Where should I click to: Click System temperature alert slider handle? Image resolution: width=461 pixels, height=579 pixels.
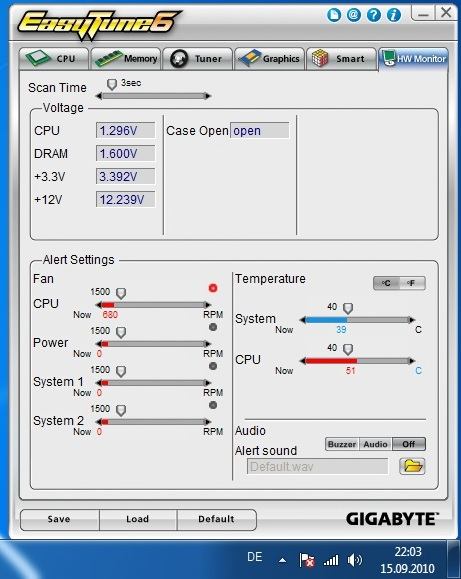click(x=348, y=308)
